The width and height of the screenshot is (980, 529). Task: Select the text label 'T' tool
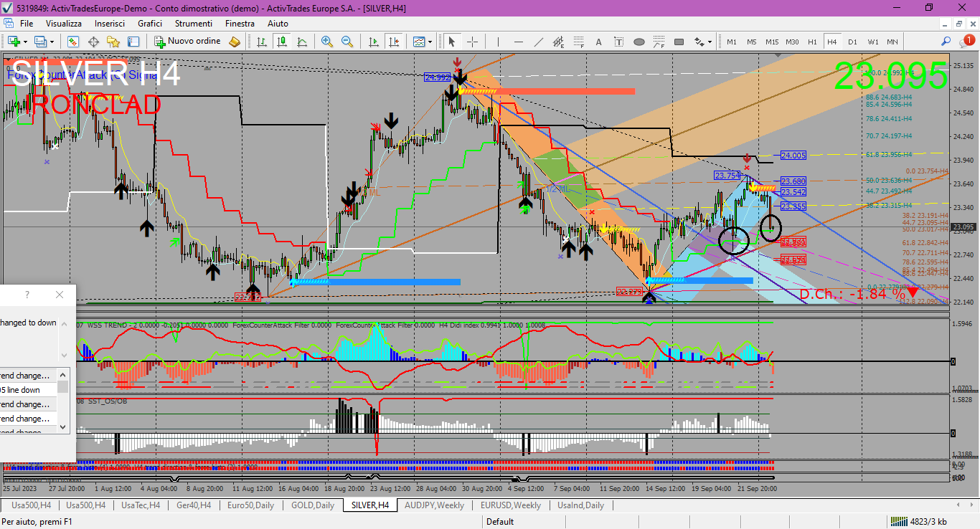click(619, 42)
